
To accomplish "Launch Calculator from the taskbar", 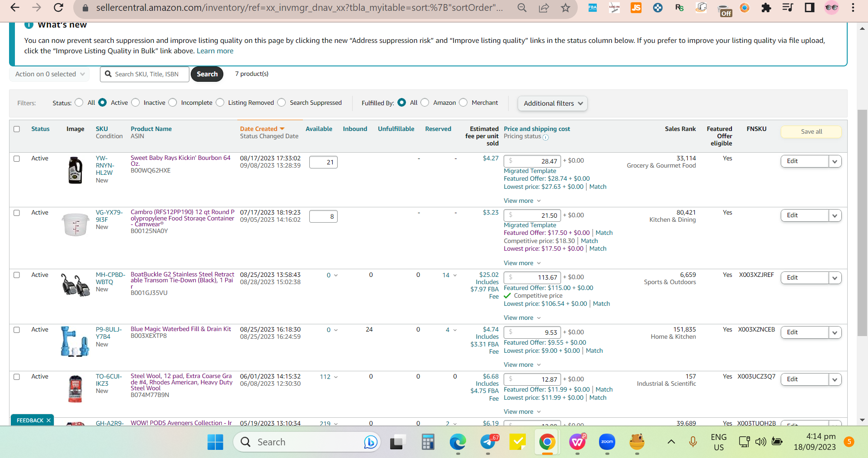I will 427,442.
